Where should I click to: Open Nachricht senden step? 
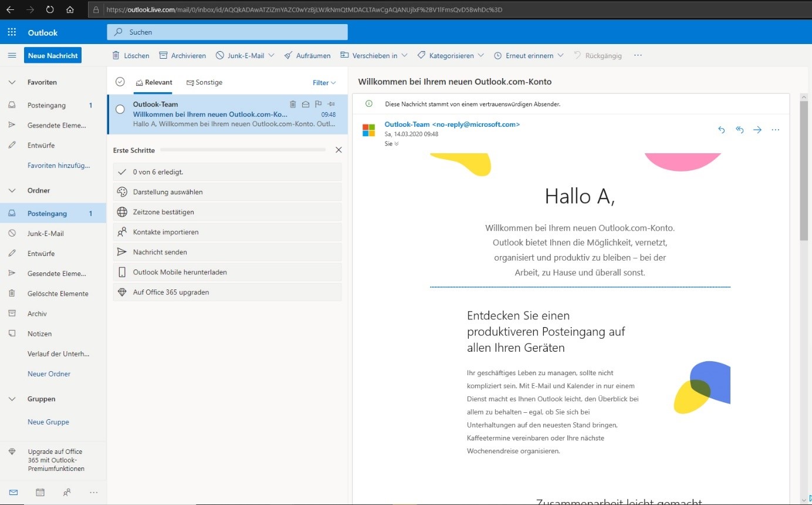(228, 252)
